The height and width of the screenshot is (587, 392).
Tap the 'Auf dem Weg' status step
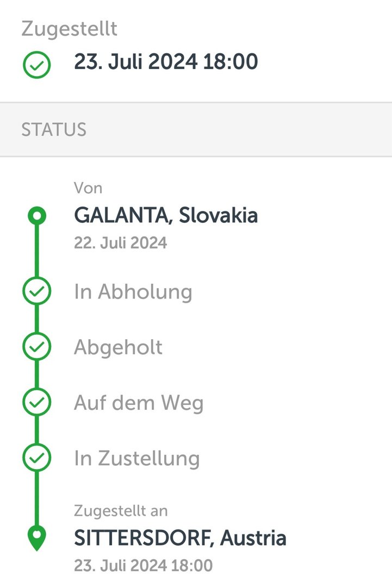click(139, 403)
